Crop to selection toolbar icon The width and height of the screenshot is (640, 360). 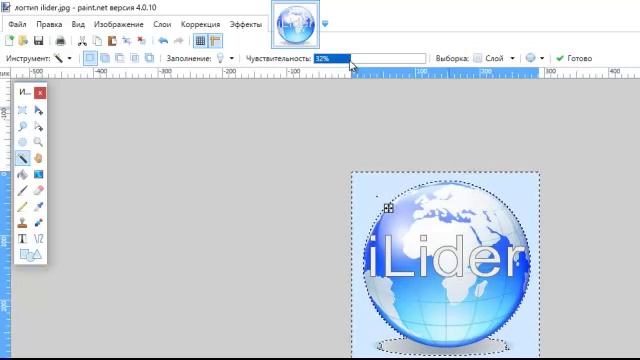pyautogui.click(x=127, y=40)
